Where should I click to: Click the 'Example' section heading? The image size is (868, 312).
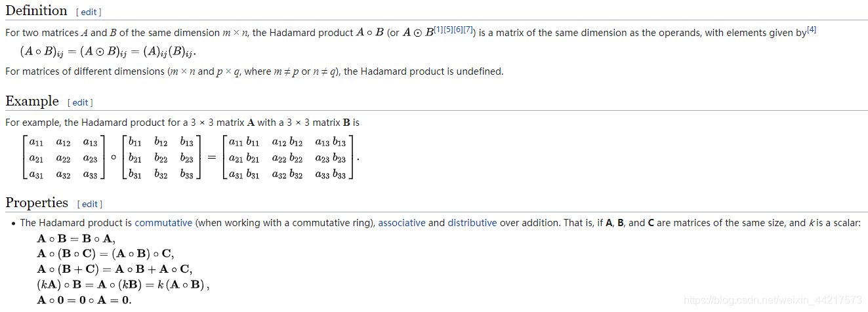[x=32, y=102]
